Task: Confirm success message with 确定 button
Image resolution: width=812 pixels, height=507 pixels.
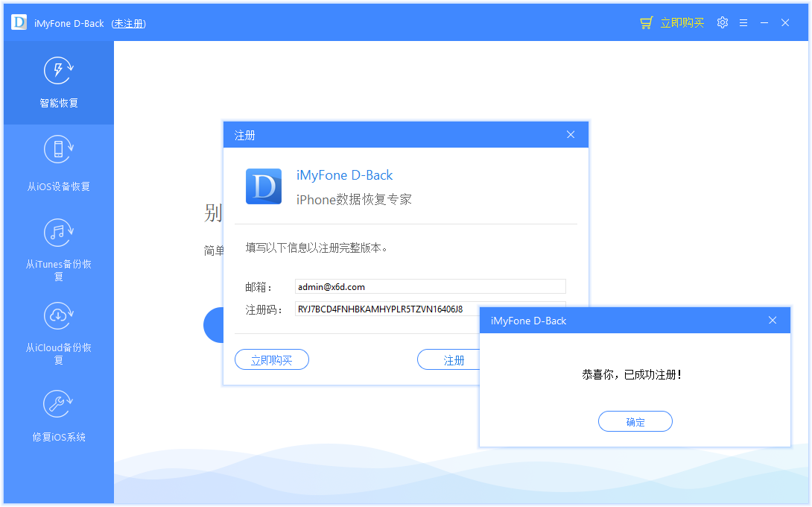Action: [x=635, y=422]
